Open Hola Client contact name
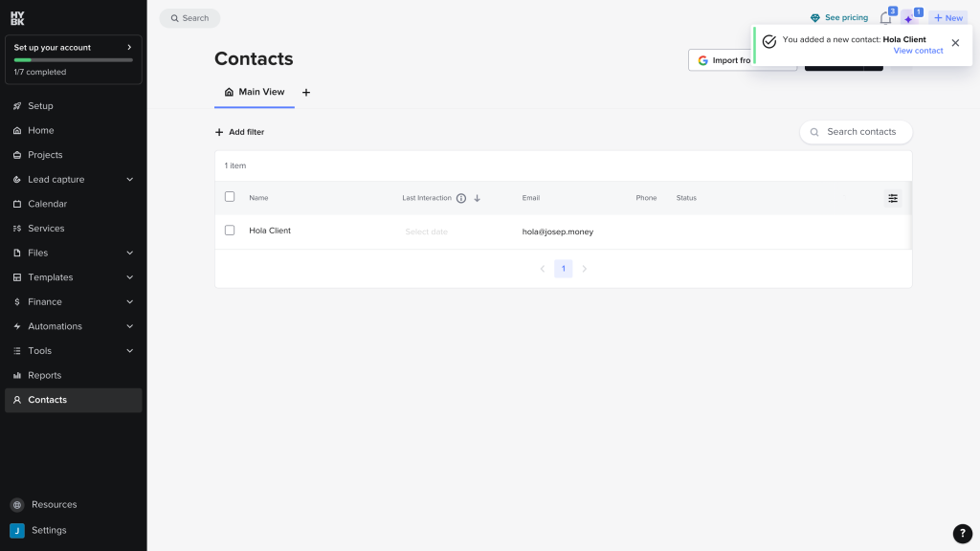980x551 pixels. coord(270,231)
